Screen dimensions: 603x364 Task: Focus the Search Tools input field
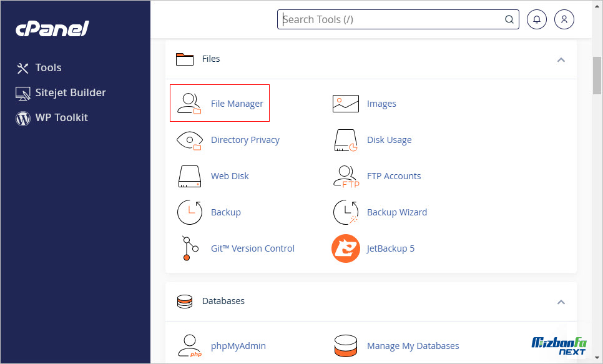point(398,19)
